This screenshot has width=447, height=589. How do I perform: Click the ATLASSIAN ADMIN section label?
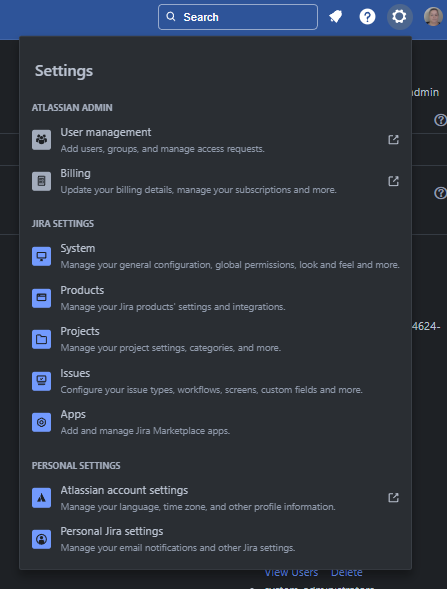72,108
